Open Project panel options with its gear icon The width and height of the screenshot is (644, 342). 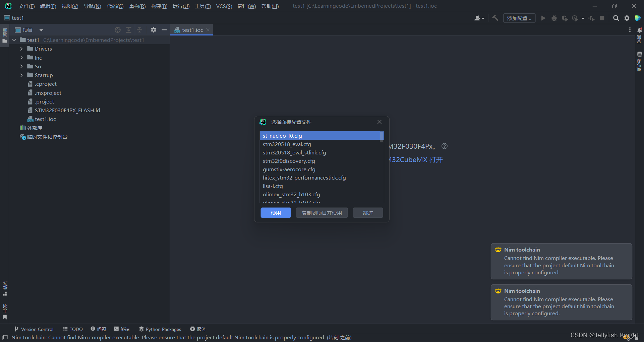[x=153, y=30]
